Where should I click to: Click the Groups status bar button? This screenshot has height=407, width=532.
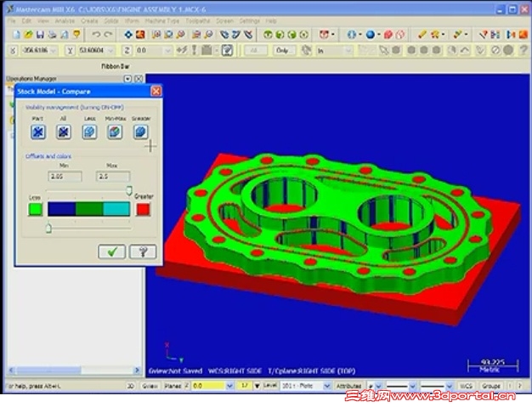click(x=491, y=386)
